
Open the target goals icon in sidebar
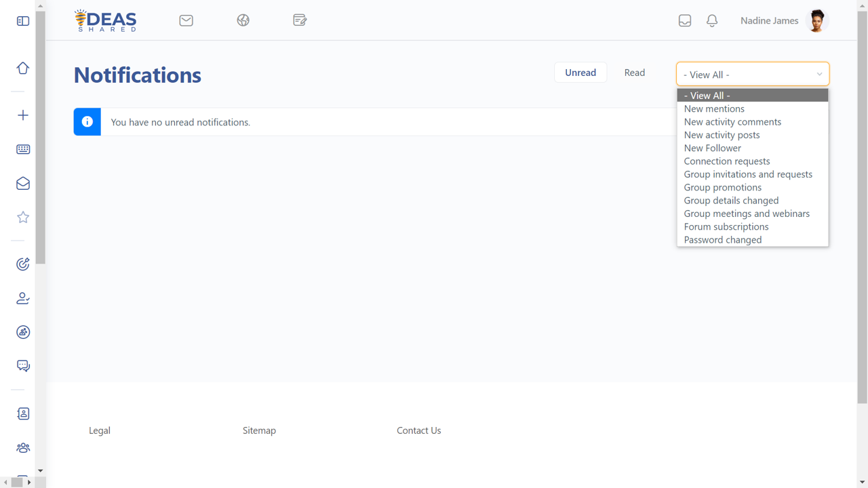pyautogui.click(x=23, y=264)
